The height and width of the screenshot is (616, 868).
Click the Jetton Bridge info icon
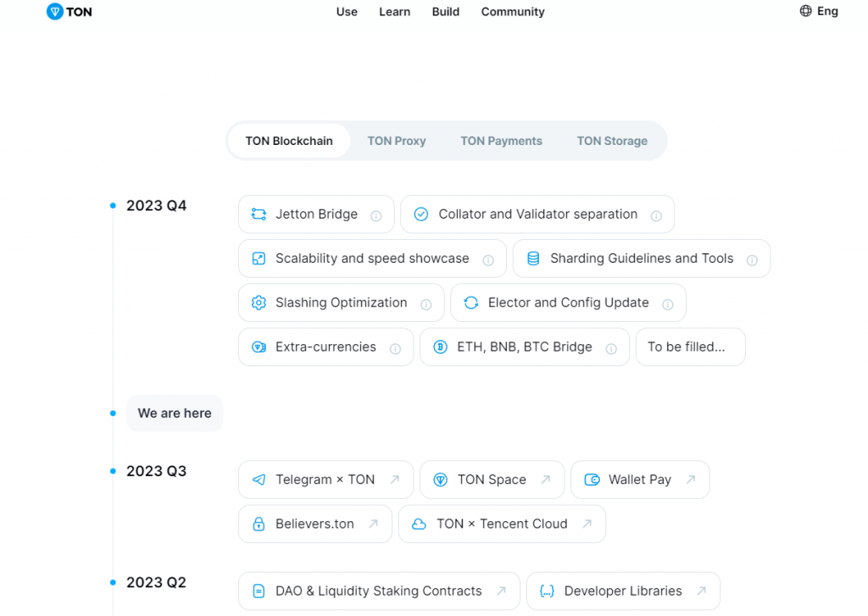(376, 216)
